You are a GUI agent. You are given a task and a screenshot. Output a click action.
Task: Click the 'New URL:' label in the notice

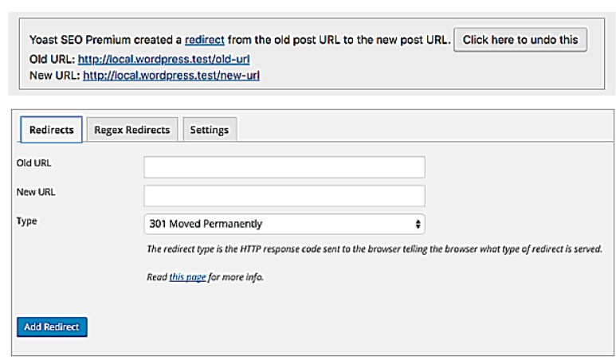point(54,76)
